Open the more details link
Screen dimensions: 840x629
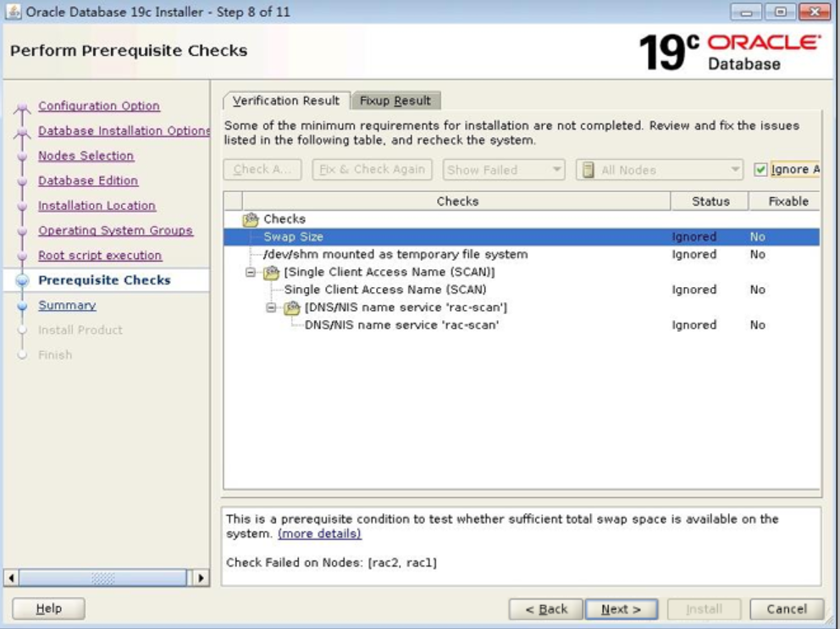(319, 533)
